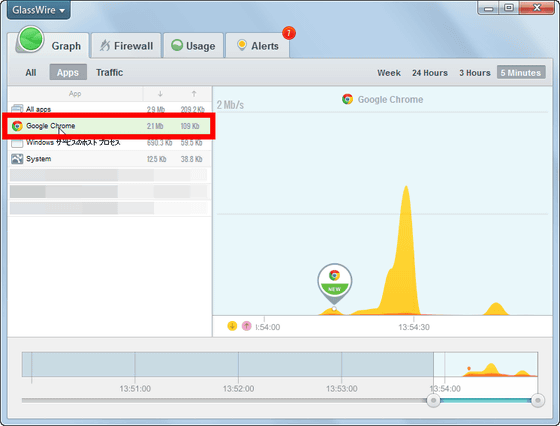Select the Apps view filter

tap(68, 72)
